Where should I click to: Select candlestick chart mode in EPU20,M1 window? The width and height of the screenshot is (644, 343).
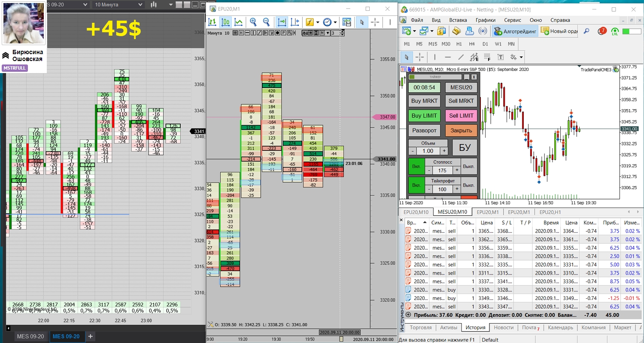(x=225, y=22)
